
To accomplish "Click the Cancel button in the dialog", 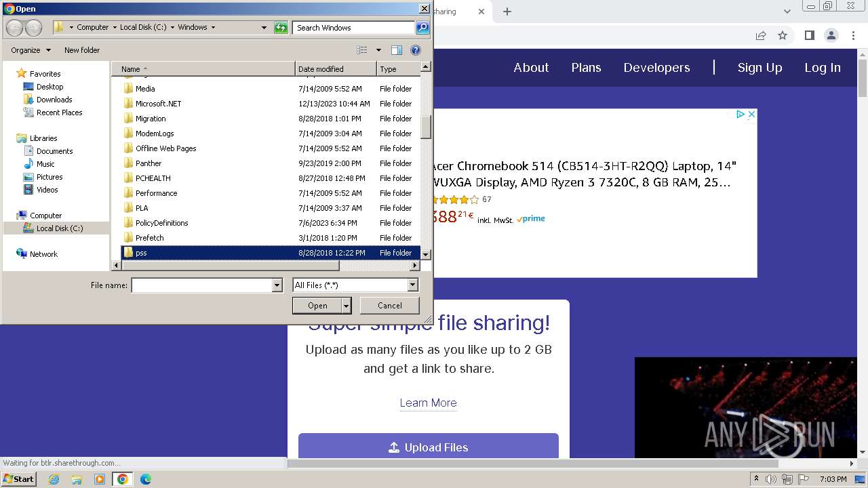I will pos(390,306).
